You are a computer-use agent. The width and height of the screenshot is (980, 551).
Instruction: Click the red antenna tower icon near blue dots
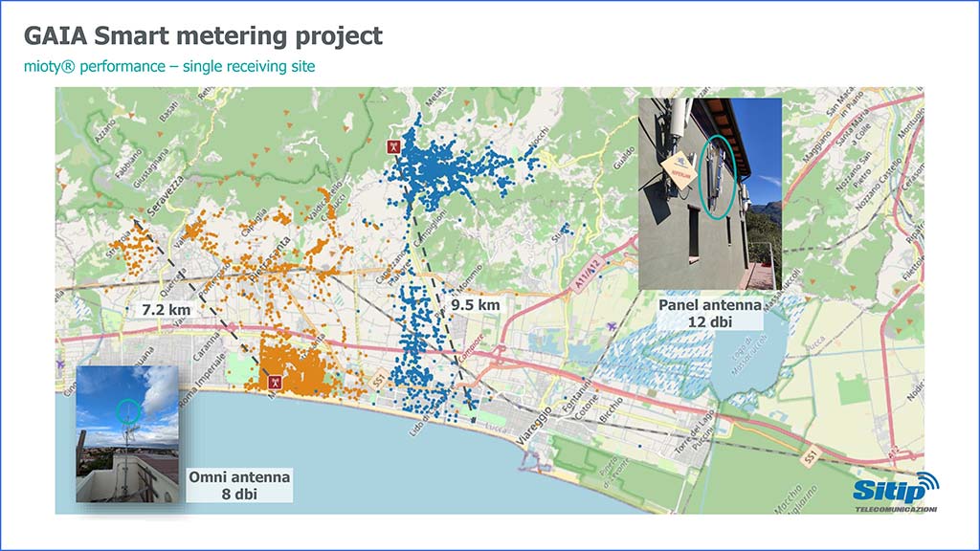click(x=391, y=147)
